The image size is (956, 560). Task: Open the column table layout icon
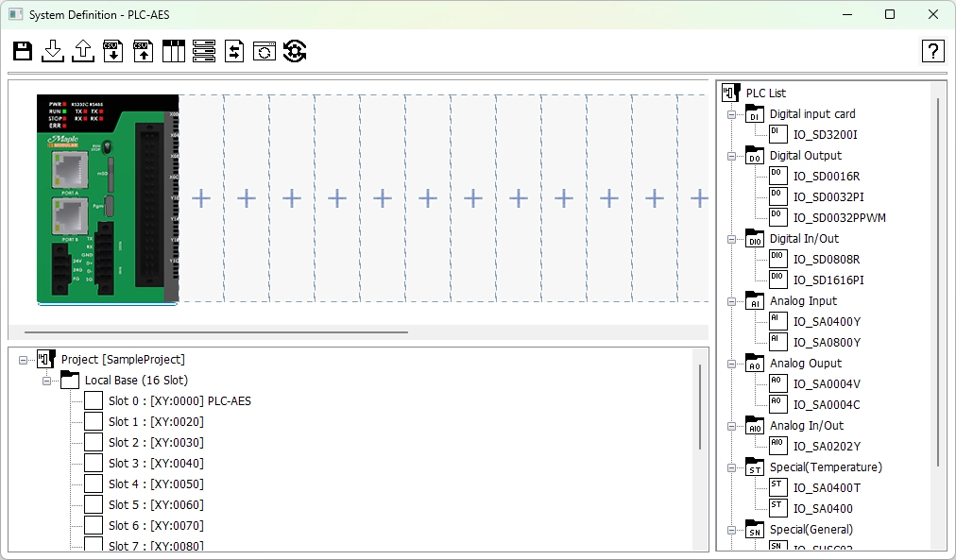click(173, 51)
